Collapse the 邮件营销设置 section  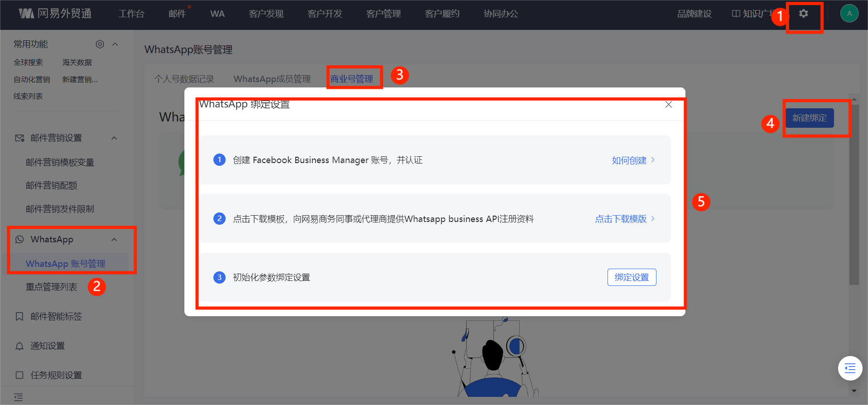(x=114, y=138)
